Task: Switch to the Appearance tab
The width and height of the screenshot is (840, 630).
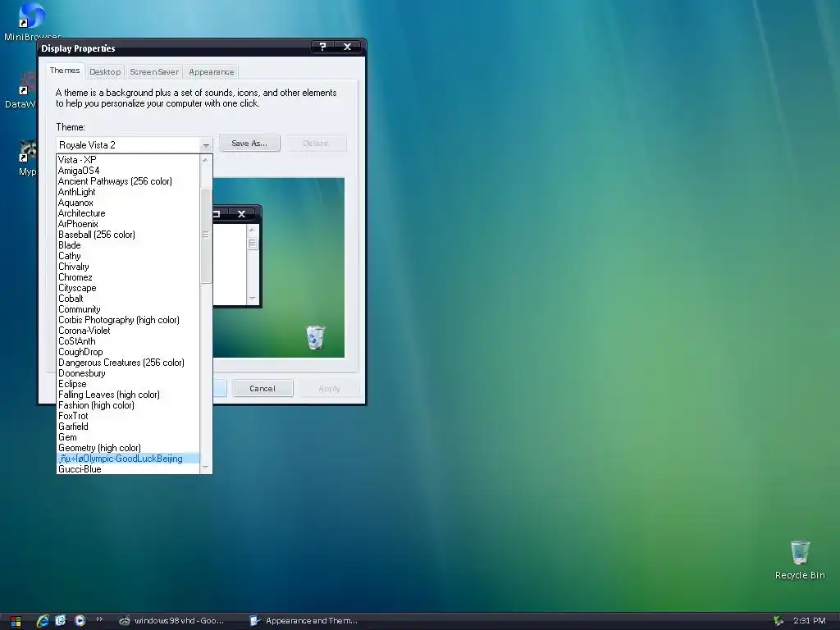Action: 212,72
